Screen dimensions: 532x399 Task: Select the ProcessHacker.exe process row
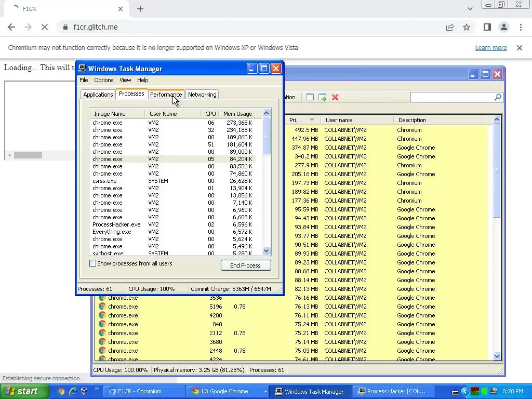point(173,224)
